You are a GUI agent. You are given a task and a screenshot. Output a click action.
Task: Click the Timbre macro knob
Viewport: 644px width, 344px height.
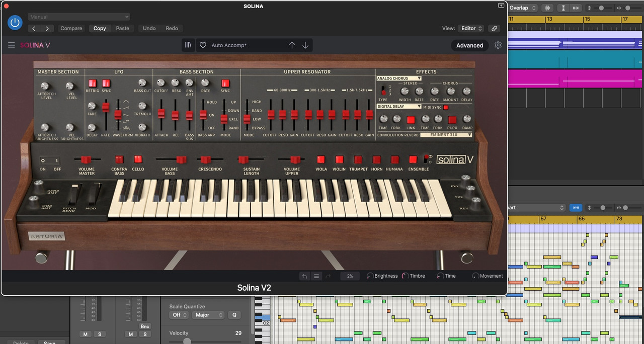tap(405, 276)
